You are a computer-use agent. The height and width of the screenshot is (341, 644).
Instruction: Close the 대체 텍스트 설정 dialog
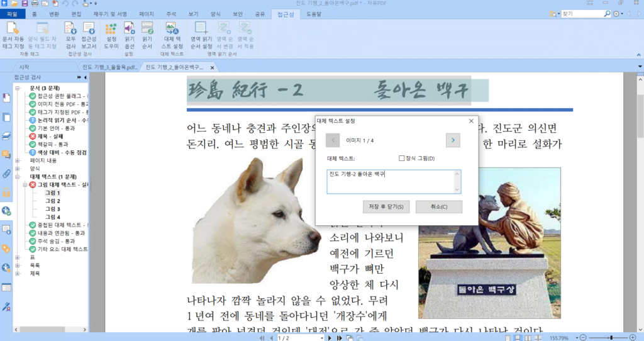pos(471,121)
